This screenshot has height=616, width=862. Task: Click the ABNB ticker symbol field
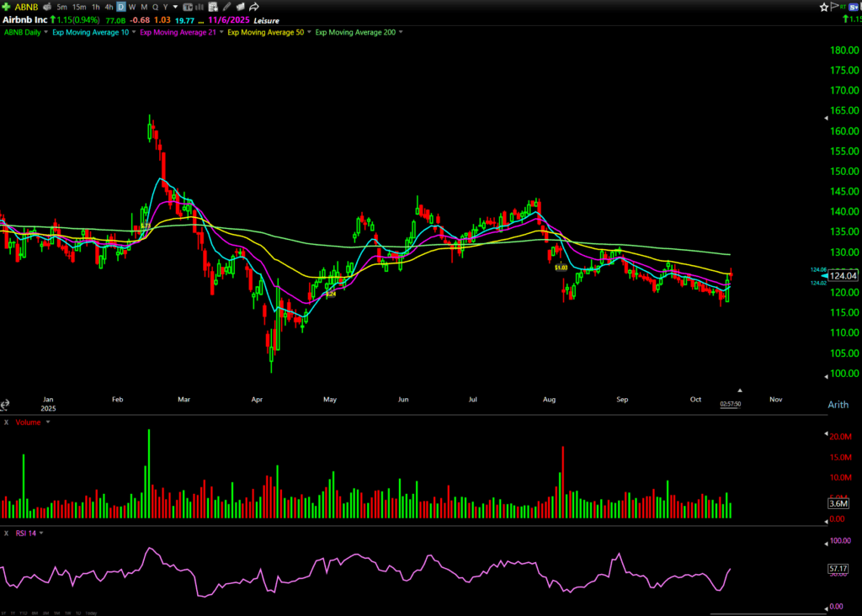coord(27,7)
